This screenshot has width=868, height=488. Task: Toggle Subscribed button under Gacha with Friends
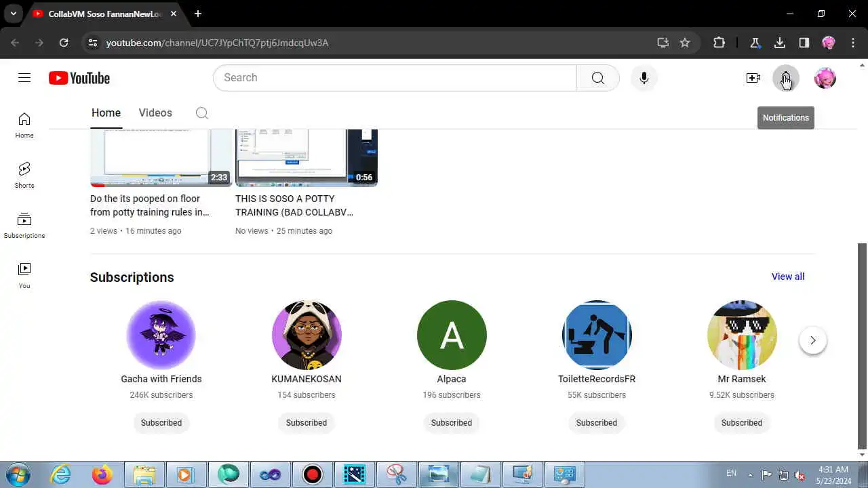pyautogui.click(x=161, y=423)
